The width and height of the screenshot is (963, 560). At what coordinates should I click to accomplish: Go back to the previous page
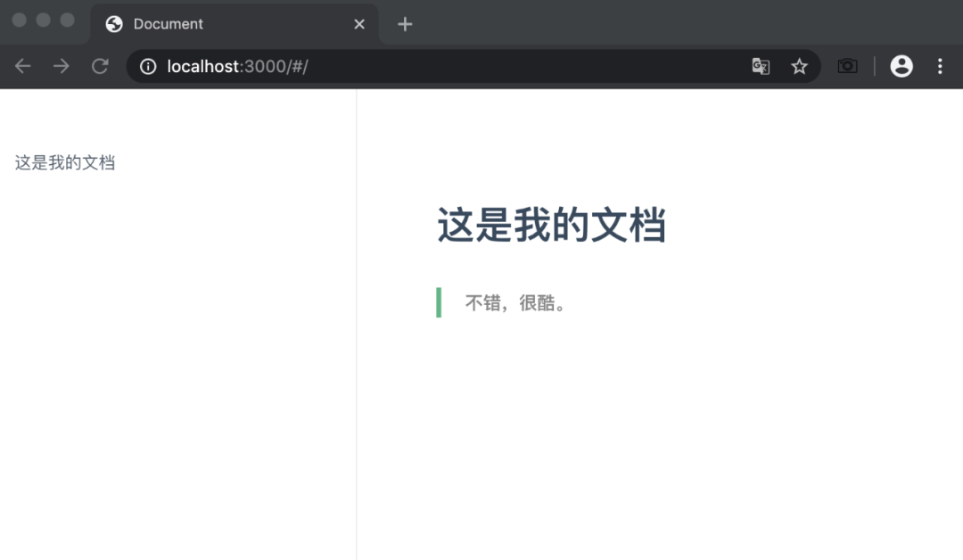point(23,66)
